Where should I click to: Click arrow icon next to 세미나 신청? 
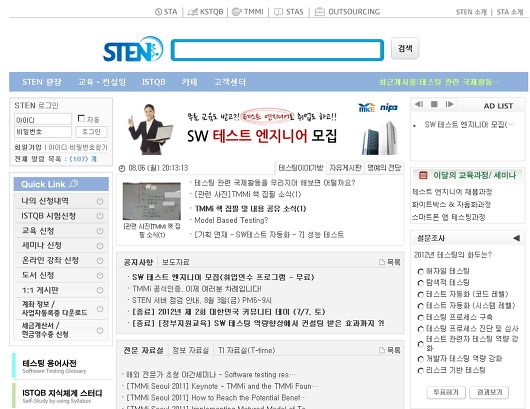coord(100,246)
